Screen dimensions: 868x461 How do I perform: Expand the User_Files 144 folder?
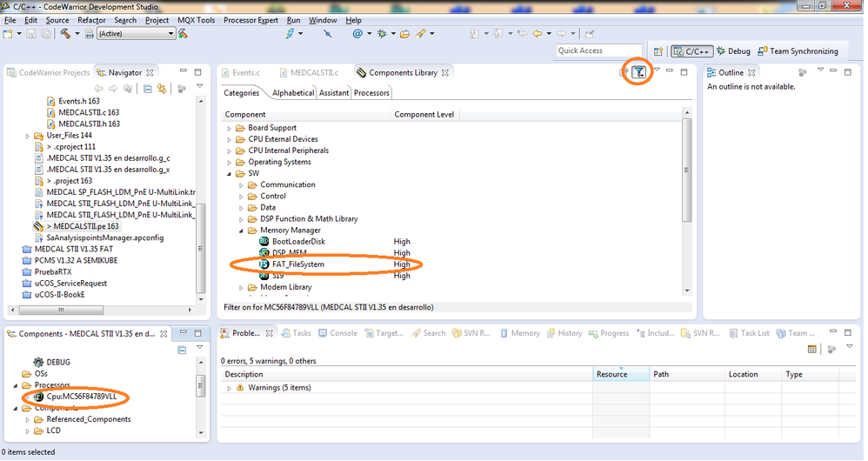coord(28,137)
